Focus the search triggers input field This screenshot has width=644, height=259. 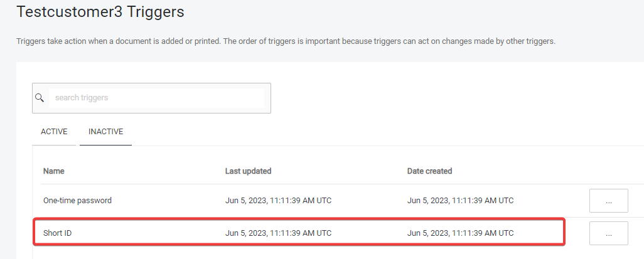coord(157,98)
